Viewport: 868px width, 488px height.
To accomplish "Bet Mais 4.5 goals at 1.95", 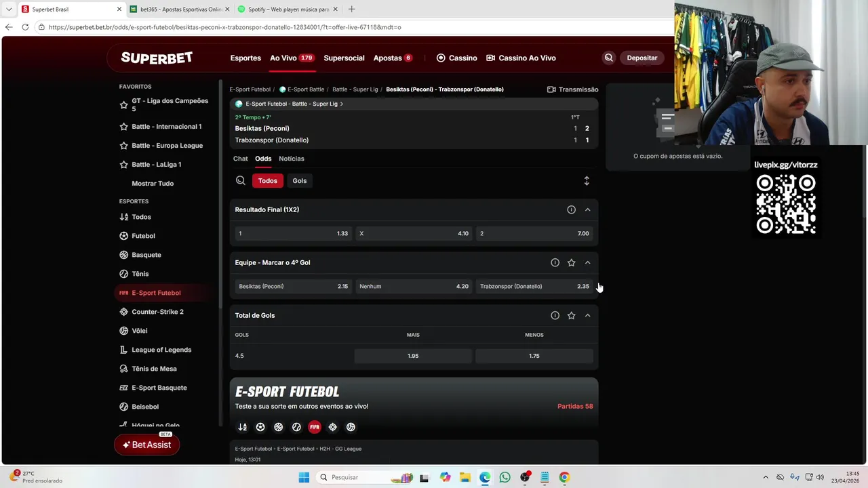I will tap(413, 356).
